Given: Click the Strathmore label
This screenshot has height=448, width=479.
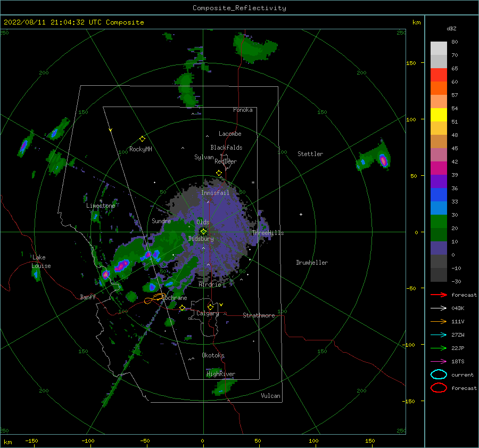Looking at the screenshot, I should 259,315.
